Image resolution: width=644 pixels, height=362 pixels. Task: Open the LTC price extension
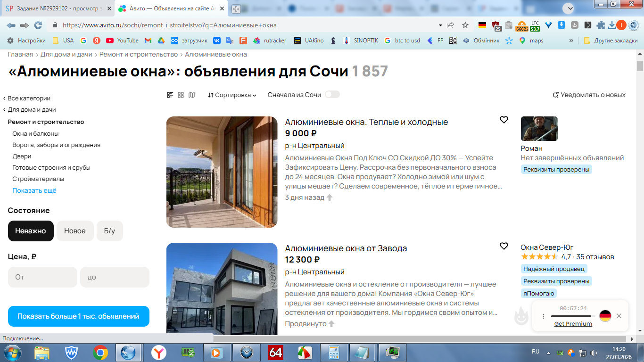(x=535, y=26)
